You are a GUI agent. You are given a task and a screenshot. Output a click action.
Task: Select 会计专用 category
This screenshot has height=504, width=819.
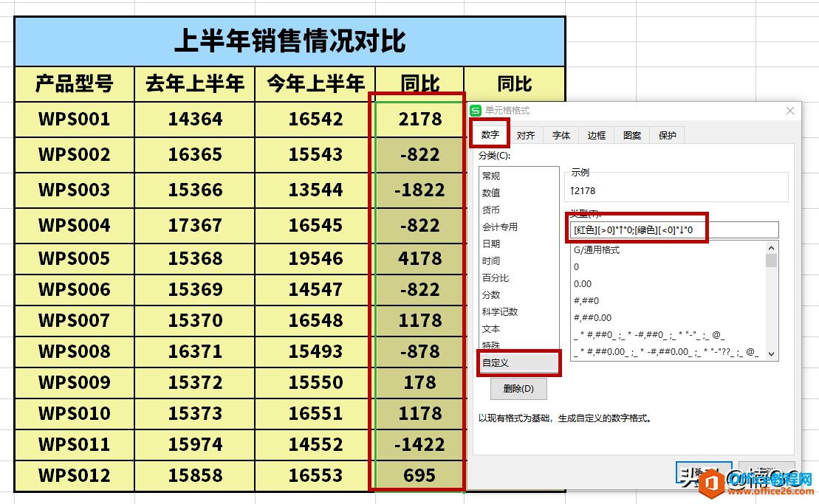point(518,227)
